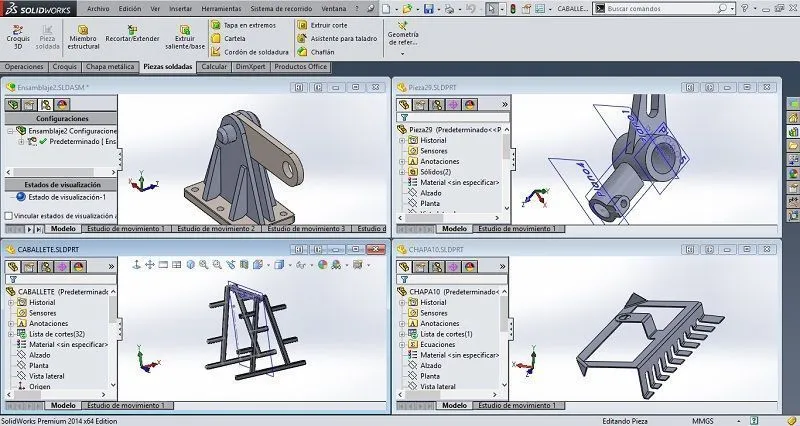
Task: Open the DimXpertManager tab icon in CHAPA10 panel
Action: tap(453, 266)
